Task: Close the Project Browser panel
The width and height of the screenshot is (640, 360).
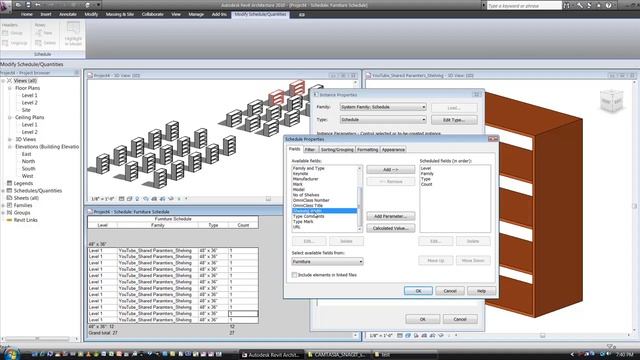Action: click(76, 73)
